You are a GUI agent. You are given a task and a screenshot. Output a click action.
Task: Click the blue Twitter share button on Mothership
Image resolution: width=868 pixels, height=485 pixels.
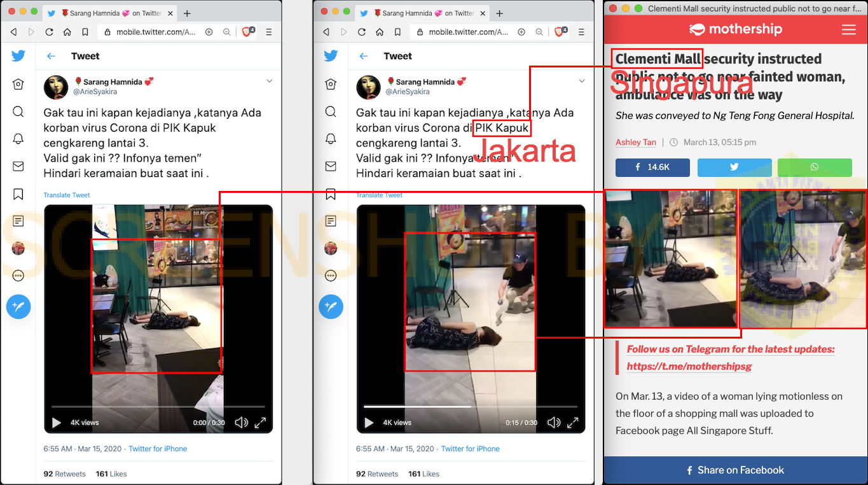click(734, 167)
